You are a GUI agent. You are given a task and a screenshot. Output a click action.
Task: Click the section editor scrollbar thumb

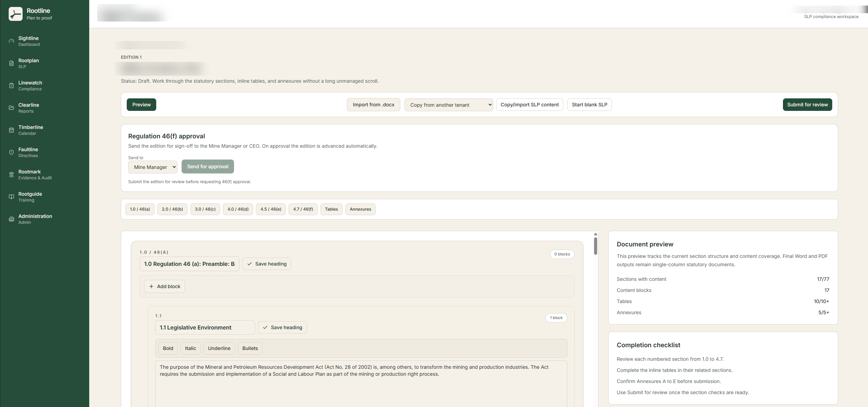pyautogui.click(x=595, y=246)
